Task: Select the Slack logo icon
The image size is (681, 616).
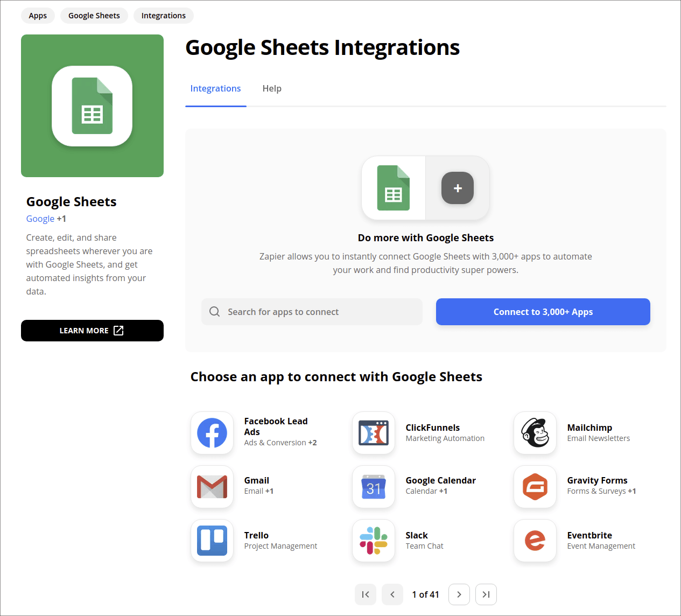Action: pos(374,541)
